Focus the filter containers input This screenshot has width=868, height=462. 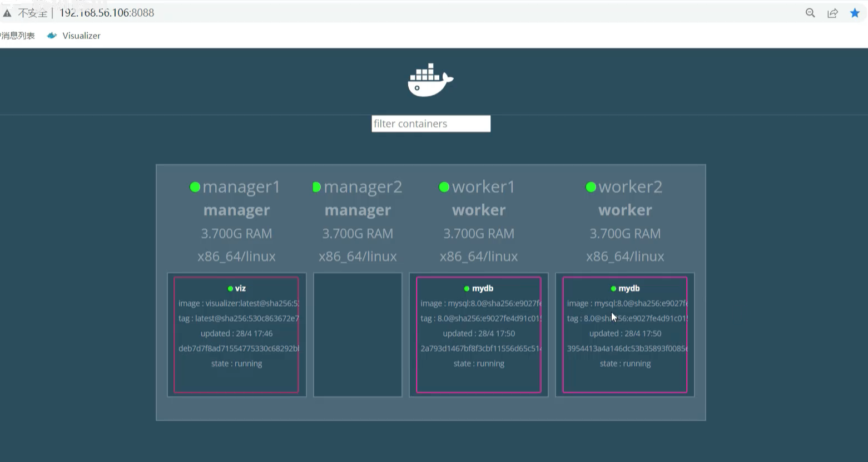(431, 124)
